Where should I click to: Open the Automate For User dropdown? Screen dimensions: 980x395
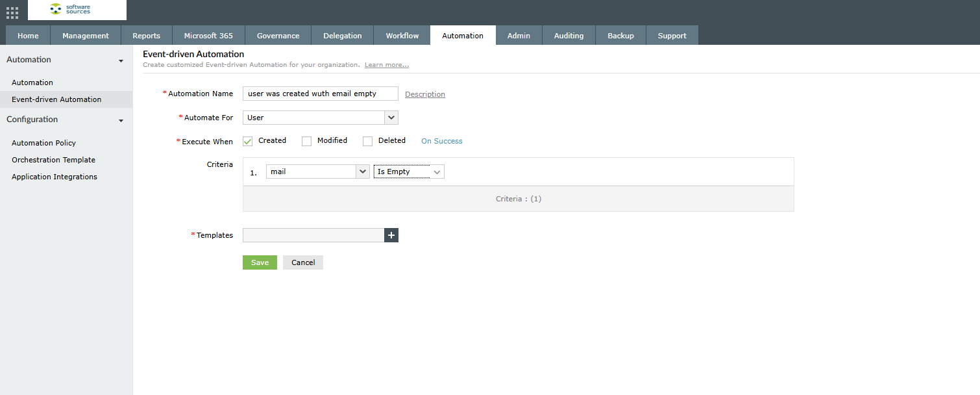(x=320, y=118)
